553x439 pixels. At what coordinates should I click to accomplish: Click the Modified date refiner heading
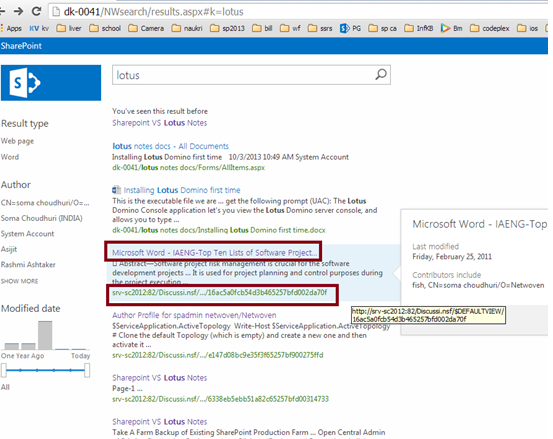(x=30, y=309)
